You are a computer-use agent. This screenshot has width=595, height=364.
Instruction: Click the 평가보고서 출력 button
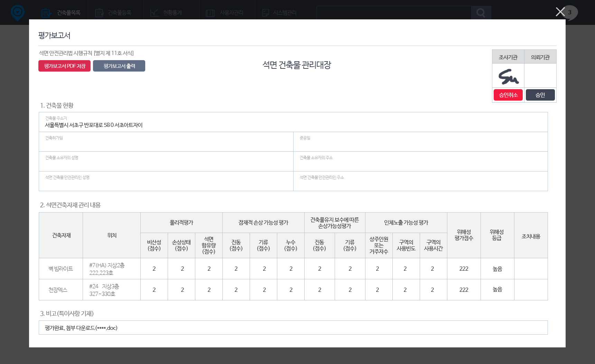119,66
